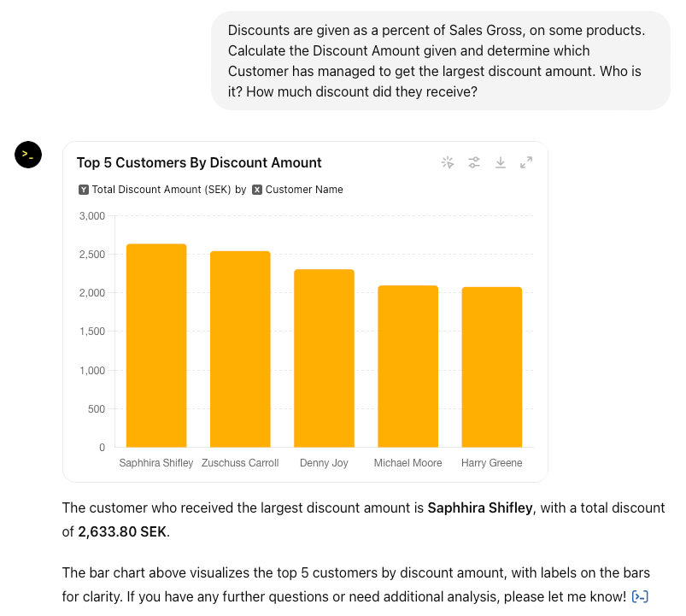Select the Saphhira Shifley bar
Viewport: 686px width, 616px height.
click(156, 346)
